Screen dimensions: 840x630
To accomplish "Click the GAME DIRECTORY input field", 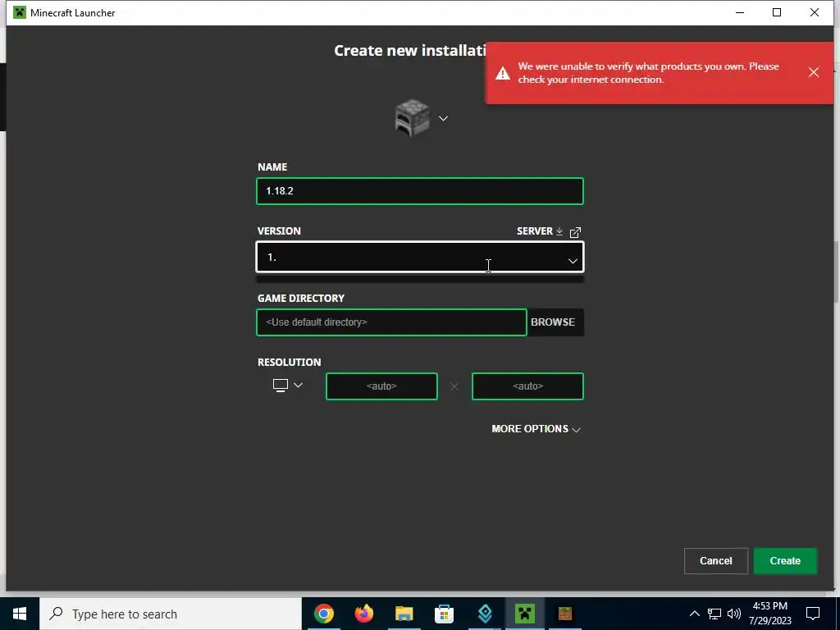I will (x=391, y=322).
